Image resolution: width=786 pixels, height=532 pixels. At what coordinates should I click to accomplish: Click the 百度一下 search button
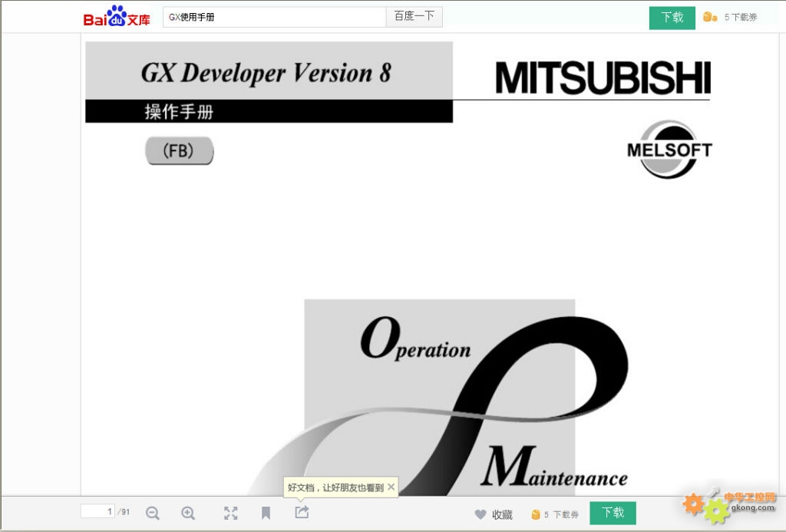pyautogui.click(x=414, y=17)
